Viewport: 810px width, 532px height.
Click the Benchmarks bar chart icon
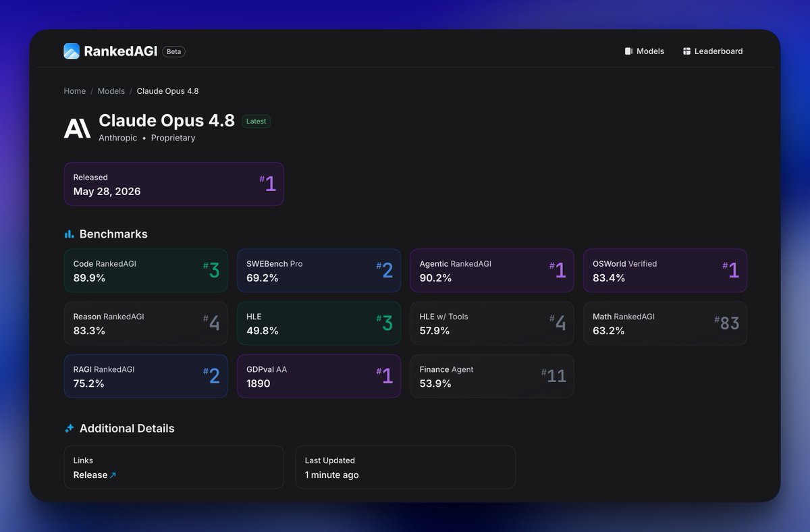69,234
